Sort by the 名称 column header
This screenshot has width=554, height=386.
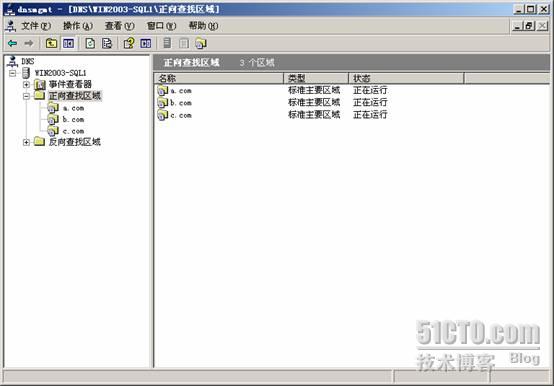click(x=219, y=78)
